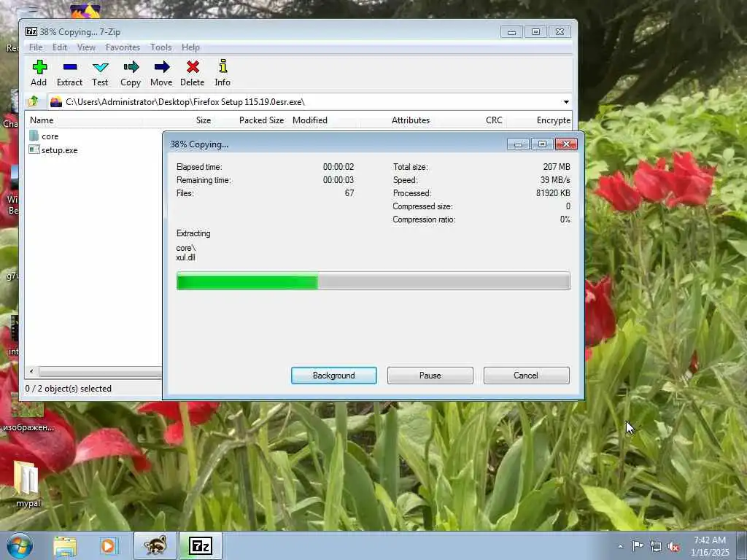Open the Edit menu
This screenshot has width=747, height=560.
point(60,47)
